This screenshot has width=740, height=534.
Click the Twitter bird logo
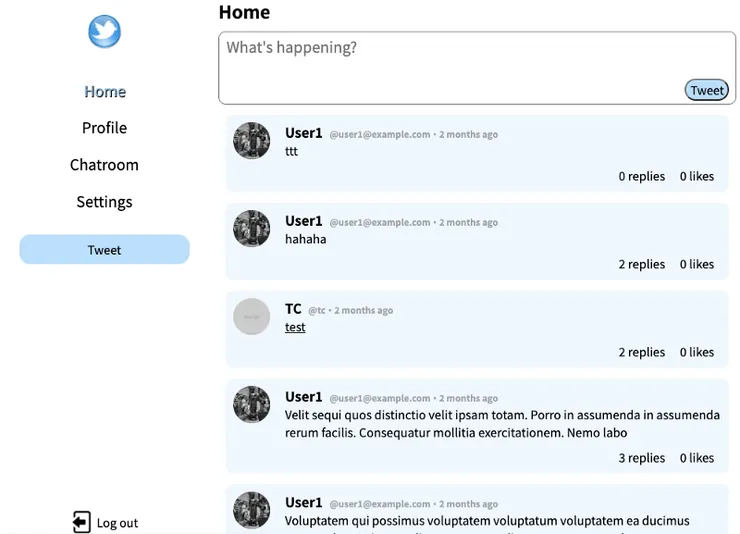point(104,32)
